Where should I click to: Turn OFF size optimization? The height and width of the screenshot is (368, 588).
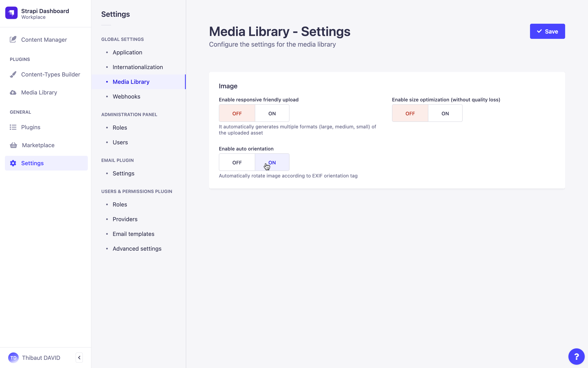pyautogui.click(x=410, y=113)
